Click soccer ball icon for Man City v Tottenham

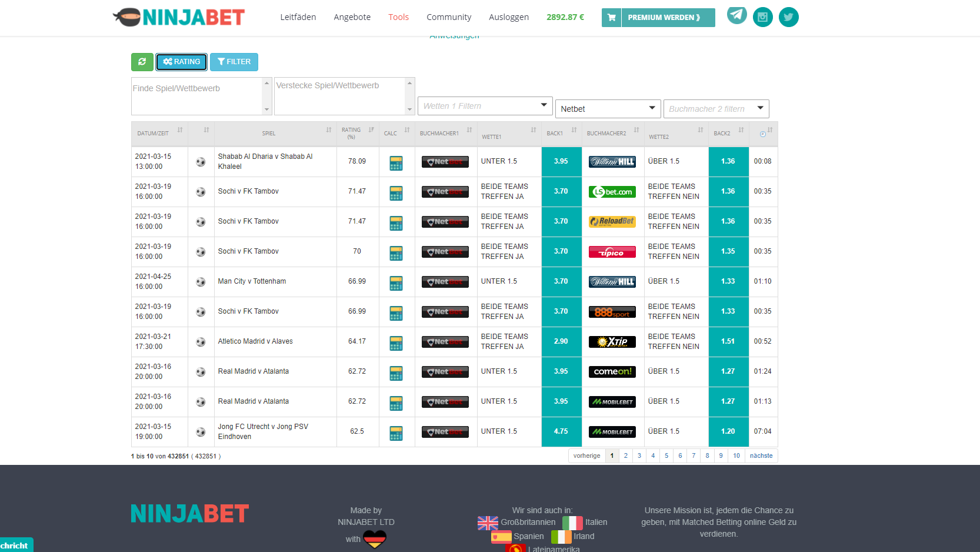coord(201,282)
